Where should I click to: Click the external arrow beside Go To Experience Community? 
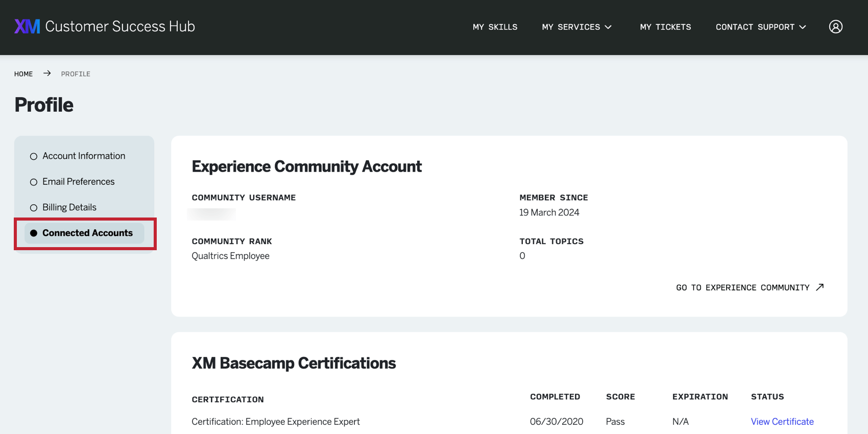point(819,287)
